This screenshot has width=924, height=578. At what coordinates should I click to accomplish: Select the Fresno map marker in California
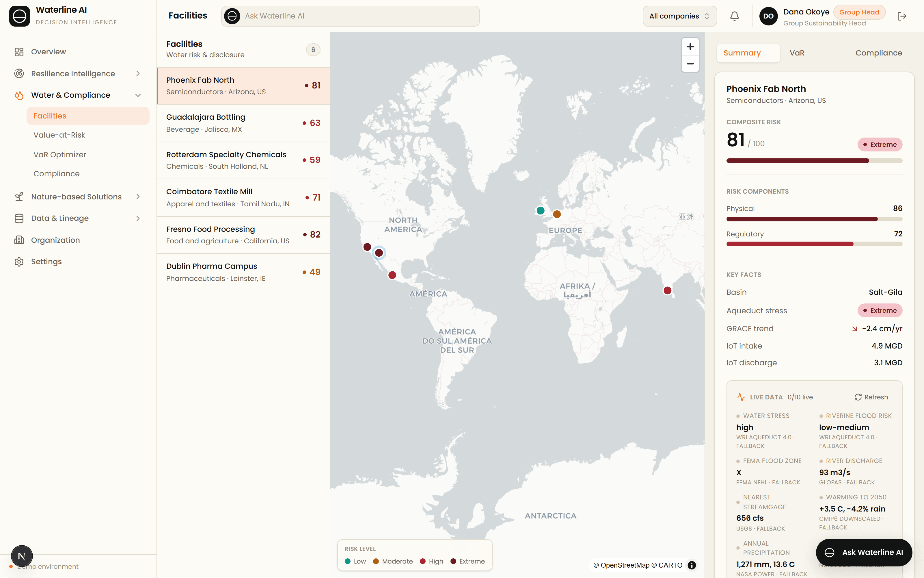point(367,247)
